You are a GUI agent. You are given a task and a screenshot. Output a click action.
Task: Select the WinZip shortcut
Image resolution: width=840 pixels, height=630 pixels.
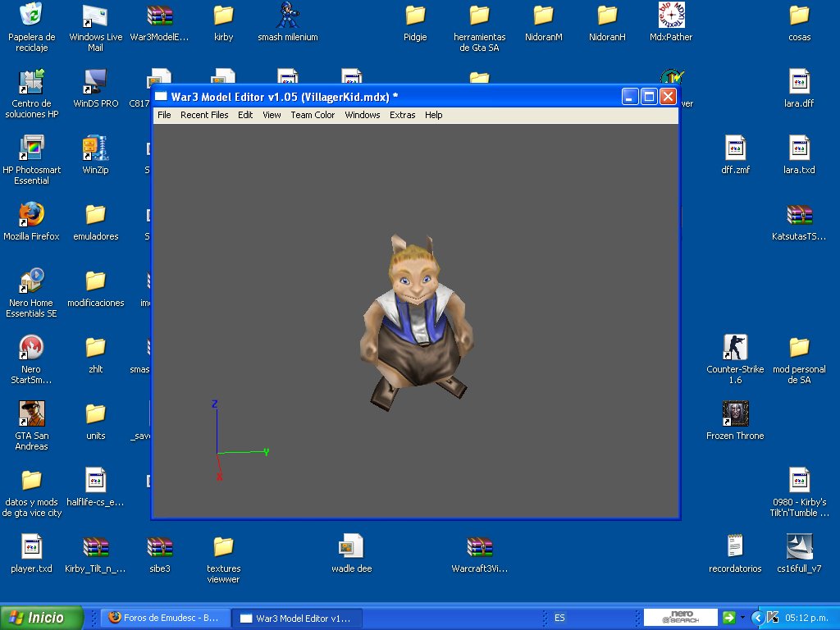95,155
